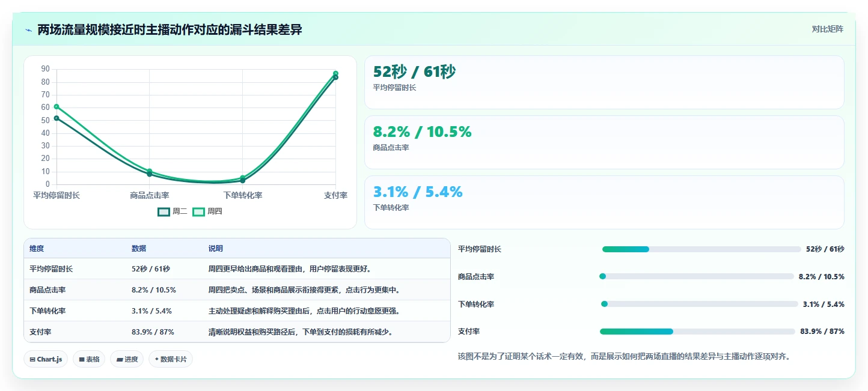The width and height of the screenshot is (868, 391).
Task: Click the 进度 tag
Action: click(127, 359)
